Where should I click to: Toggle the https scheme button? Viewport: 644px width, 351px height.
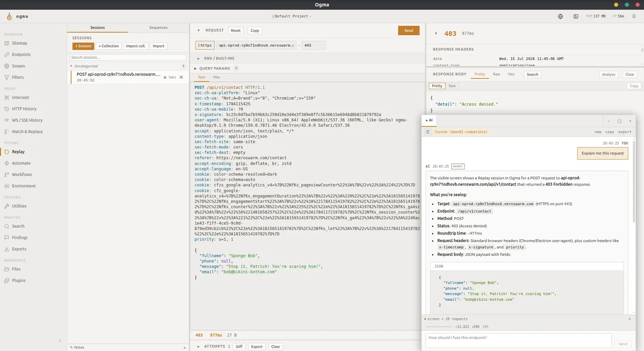[x=205, y=45]
